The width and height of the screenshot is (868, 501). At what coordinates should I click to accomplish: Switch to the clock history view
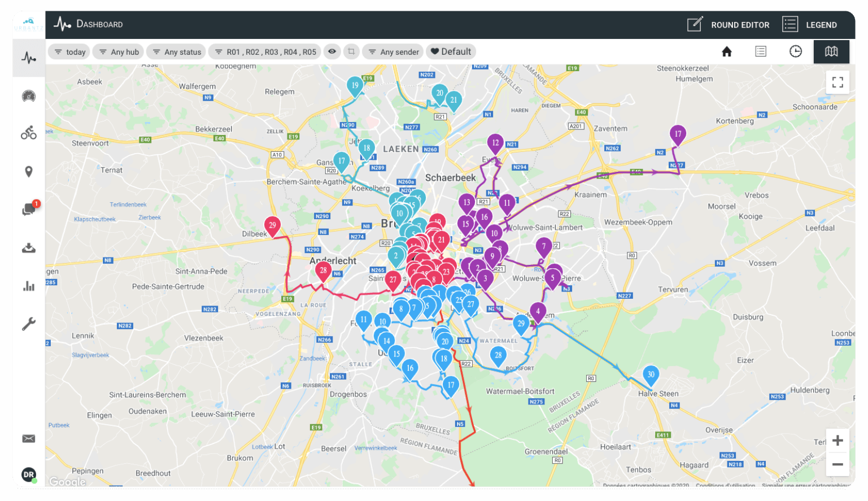click(795, 51)
